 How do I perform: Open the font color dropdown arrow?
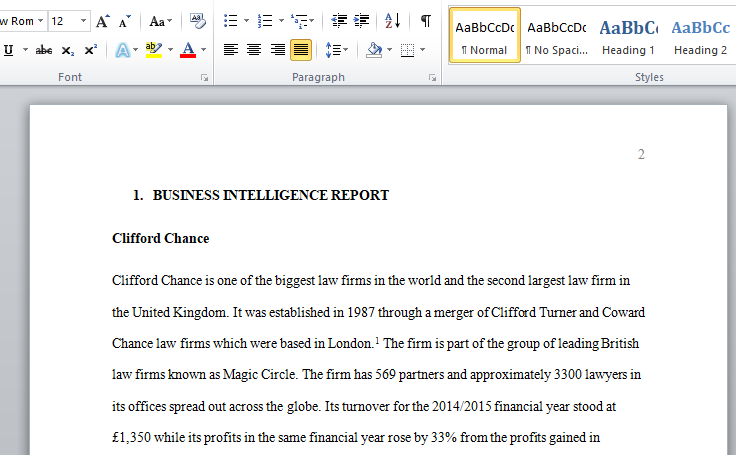(203, 50)
